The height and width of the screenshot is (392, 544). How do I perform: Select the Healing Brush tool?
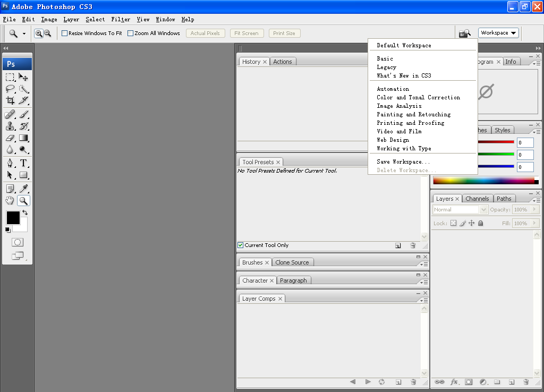10,114
